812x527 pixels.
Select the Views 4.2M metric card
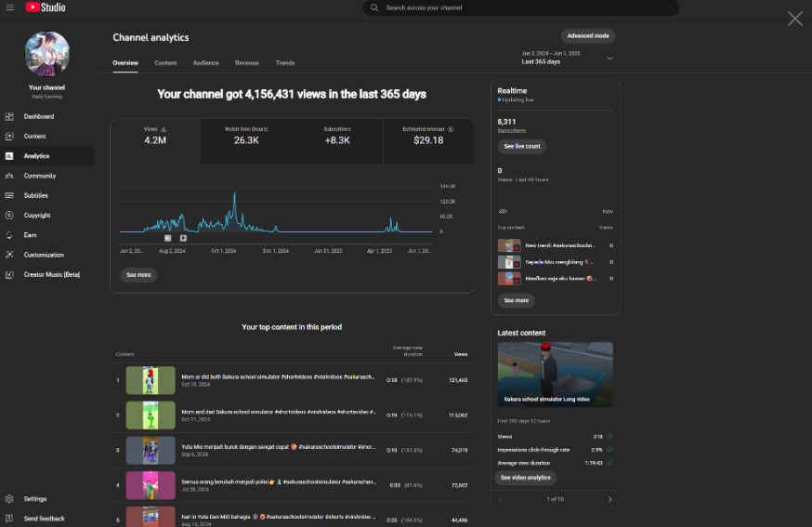click(155, 141)
